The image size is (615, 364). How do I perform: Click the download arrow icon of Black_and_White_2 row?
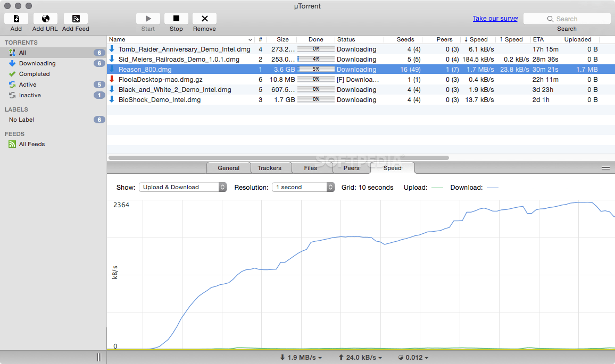click(x=112, y=89)
